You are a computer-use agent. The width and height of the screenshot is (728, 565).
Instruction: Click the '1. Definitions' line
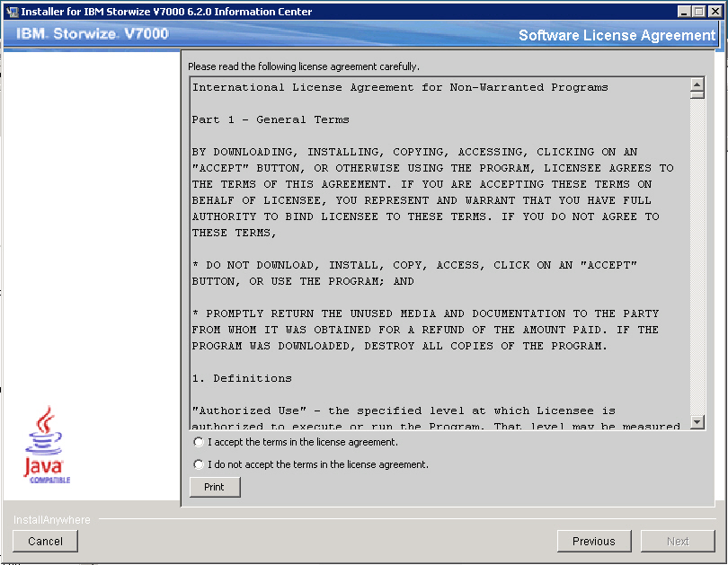pyautogui.click(x=242, y=378)
